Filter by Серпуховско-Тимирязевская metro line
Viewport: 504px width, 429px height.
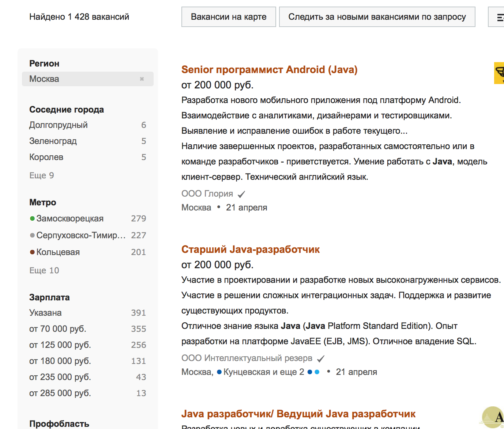pos(88,235)
